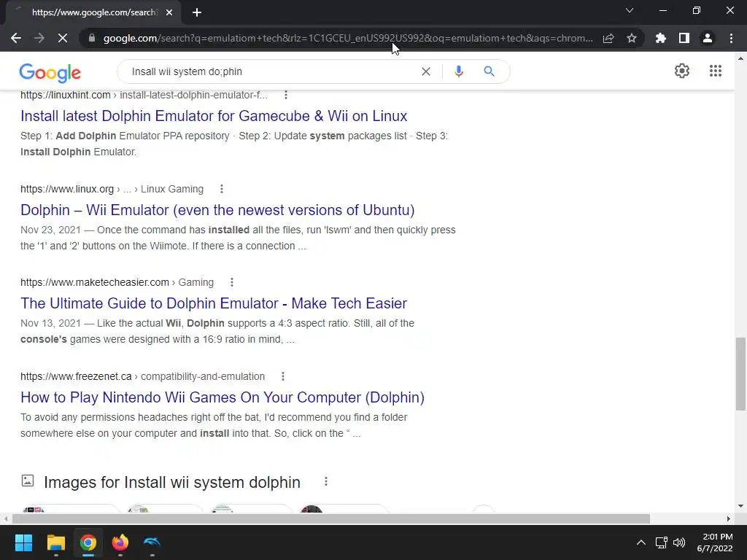Viewport: 747px width, 560px height.
Task: Show hidden system tray icons
Action: [x=641, y=542]
